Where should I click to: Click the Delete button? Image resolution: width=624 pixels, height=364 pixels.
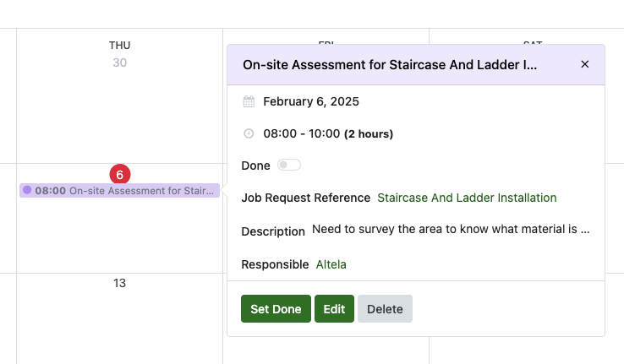click(x=385, y=309)
